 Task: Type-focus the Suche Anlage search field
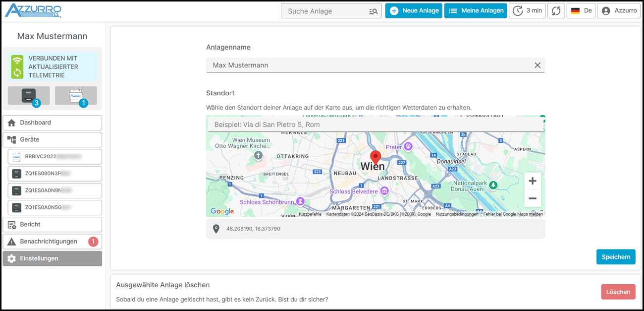[x=331, y=11]
